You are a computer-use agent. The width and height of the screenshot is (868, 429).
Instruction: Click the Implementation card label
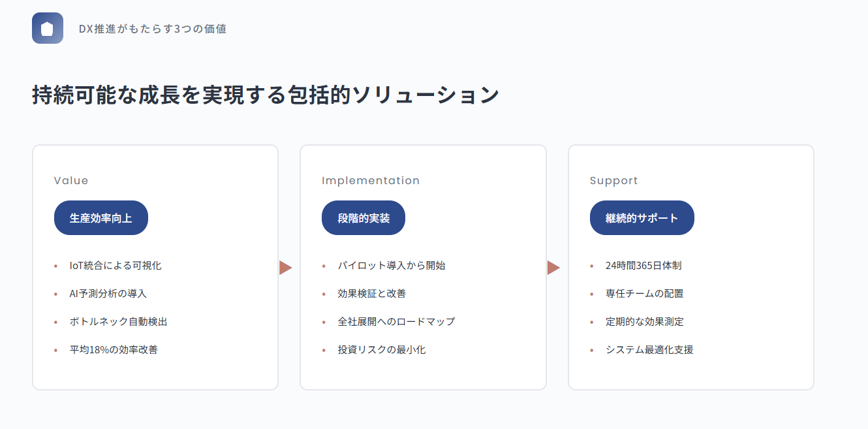point(371,180)
